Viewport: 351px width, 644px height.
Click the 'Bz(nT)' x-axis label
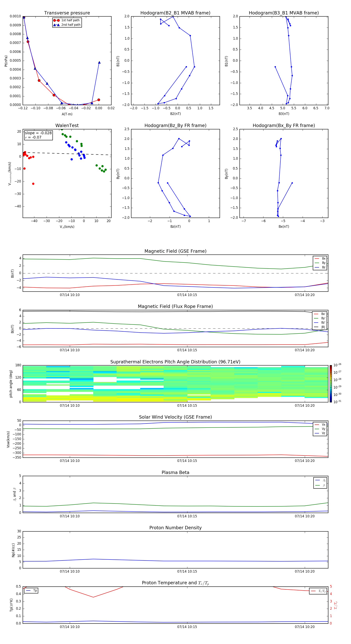[175, 227]
